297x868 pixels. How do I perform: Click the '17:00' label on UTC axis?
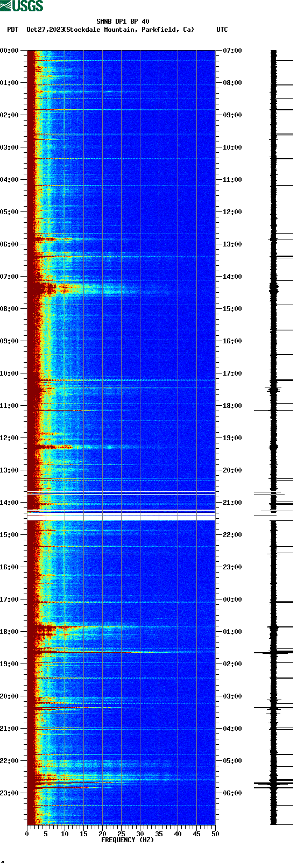pyautogui.click(x=232, y=373)
